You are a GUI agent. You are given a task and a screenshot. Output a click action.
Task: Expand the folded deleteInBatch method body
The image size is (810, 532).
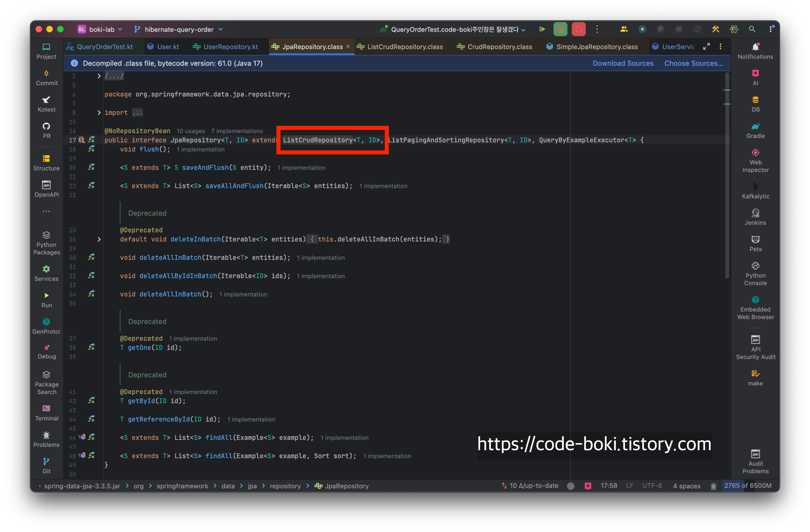99,239
